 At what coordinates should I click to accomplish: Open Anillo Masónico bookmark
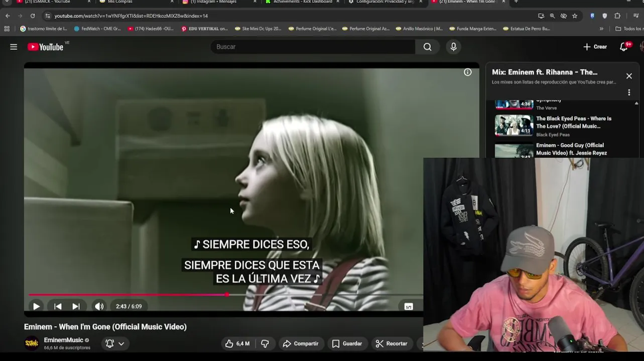(x=419, y=29)
